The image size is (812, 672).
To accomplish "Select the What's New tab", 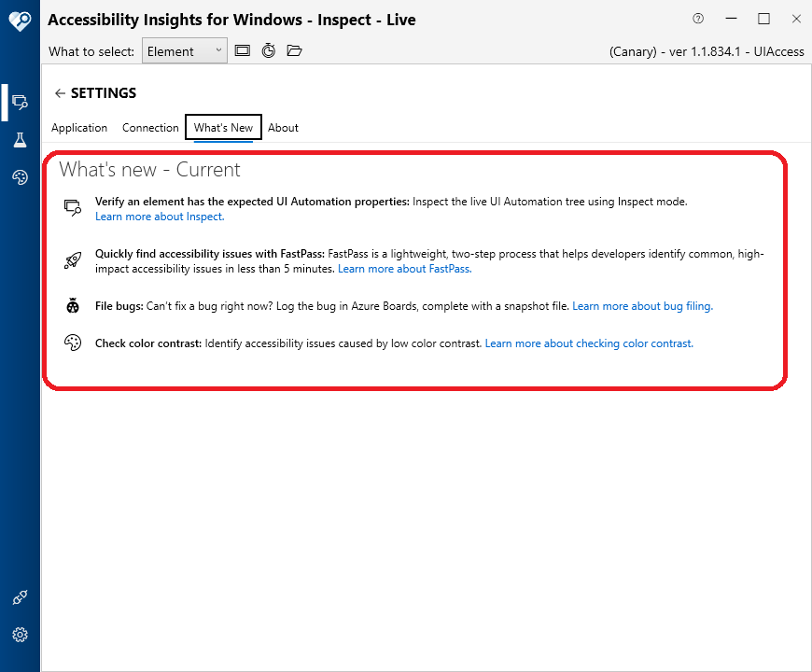I will (x=223, y=127).
